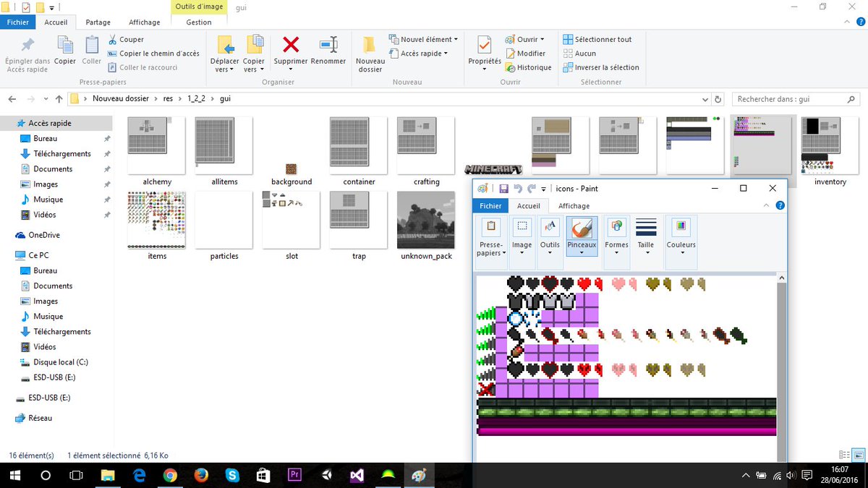Click the Explorer back arrow
The height and width of the screenshot is (488, 868).
pyautogui.click(x=12, y=99)
